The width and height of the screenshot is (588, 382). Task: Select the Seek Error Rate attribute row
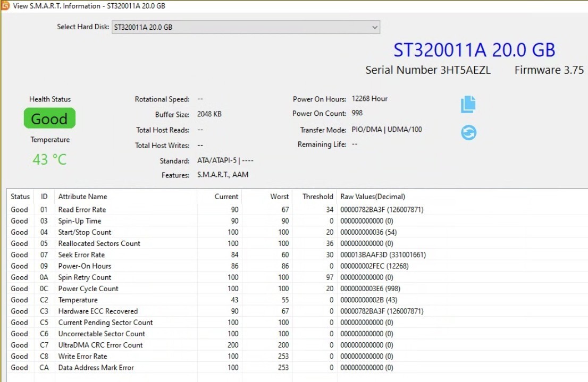(297, 254)
